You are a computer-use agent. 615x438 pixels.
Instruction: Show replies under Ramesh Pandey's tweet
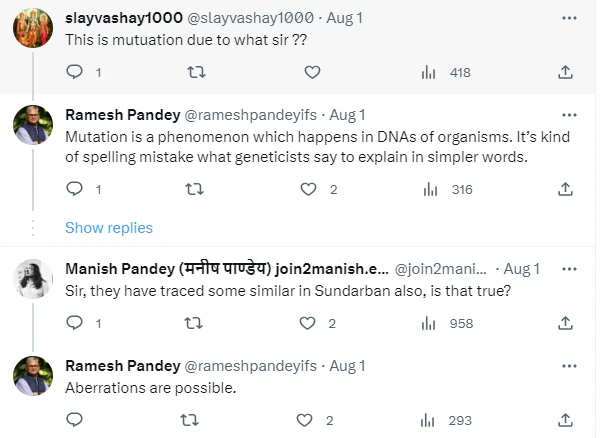coord(109,228)
